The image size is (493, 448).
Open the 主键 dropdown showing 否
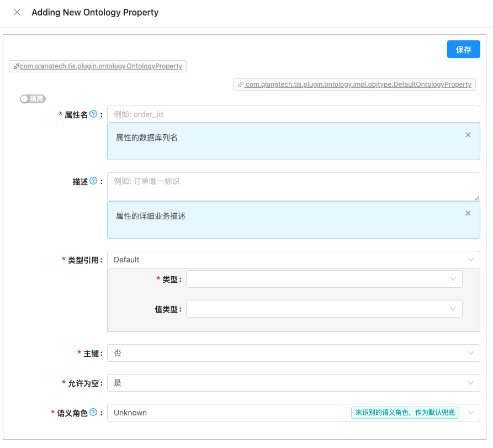pos(293,353)
